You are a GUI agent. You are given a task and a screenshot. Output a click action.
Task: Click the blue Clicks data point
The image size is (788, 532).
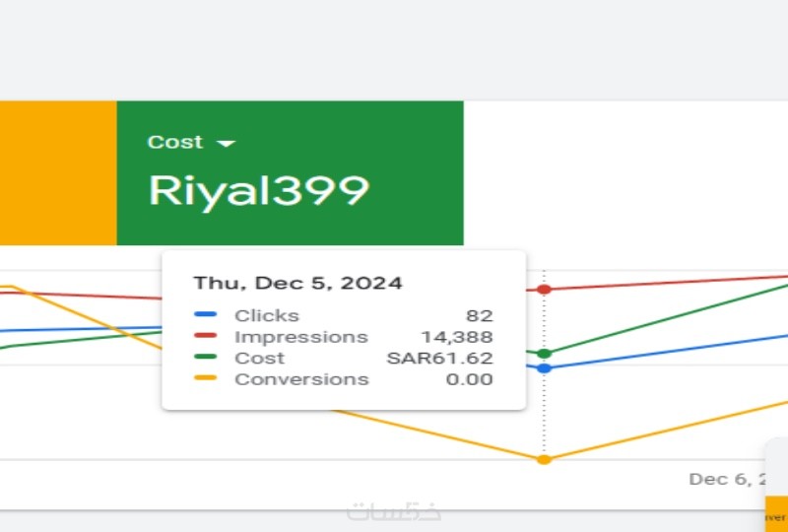pos(544,367)
